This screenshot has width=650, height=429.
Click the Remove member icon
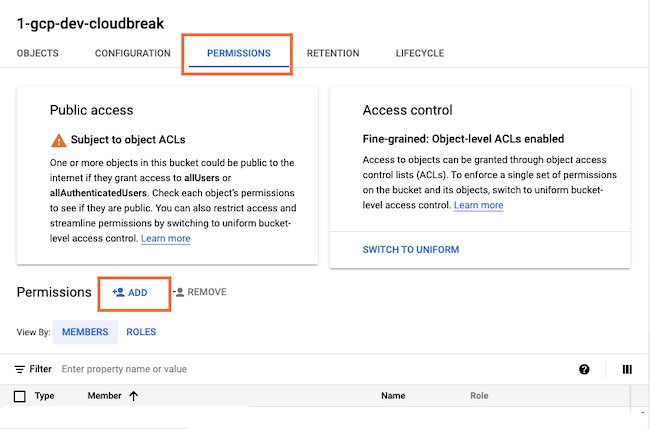(x=178, y=292)
